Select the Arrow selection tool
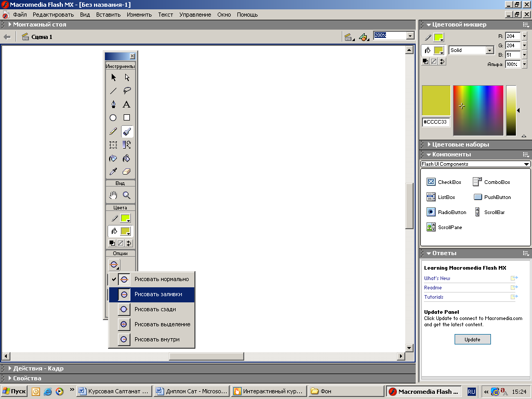Viewport: 532px width, 399px height. pos(113,77)
